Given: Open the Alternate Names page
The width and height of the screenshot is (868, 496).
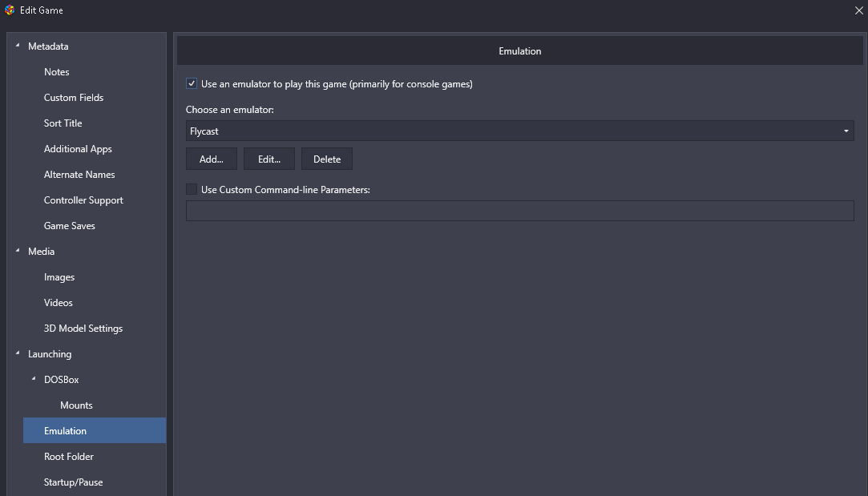Looking at the screenshot, I should coord(79,175).
